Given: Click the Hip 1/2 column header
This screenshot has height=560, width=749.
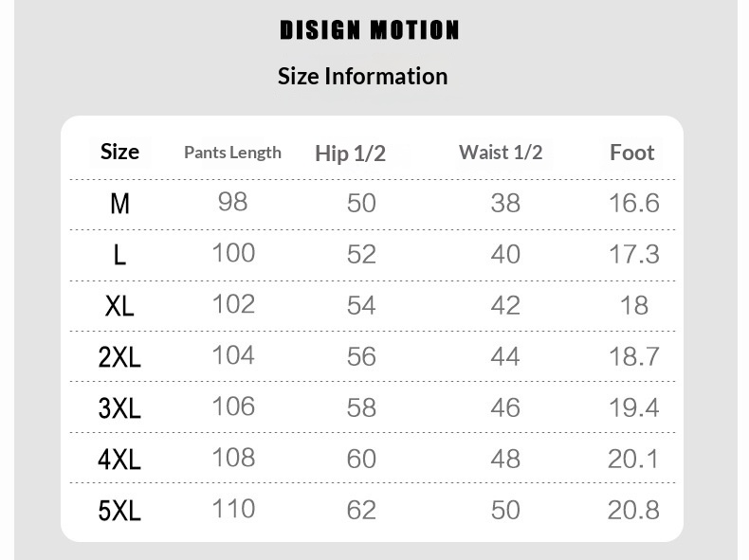Looking at the screenshot, I should (350, 154).
